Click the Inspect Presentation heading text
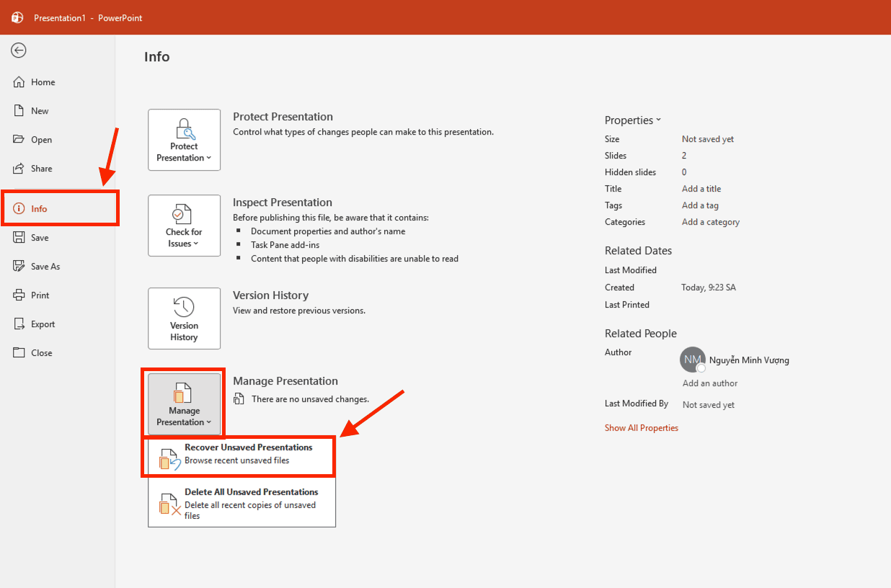This screenshot has height=588, width=891. click(283, 202)
